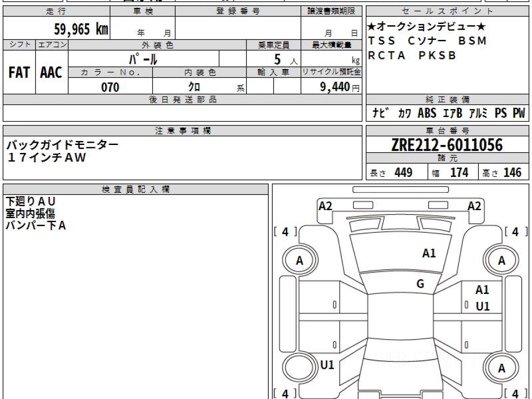Select the 幅 174 width value
532x399 pixels.
[450, 172]
